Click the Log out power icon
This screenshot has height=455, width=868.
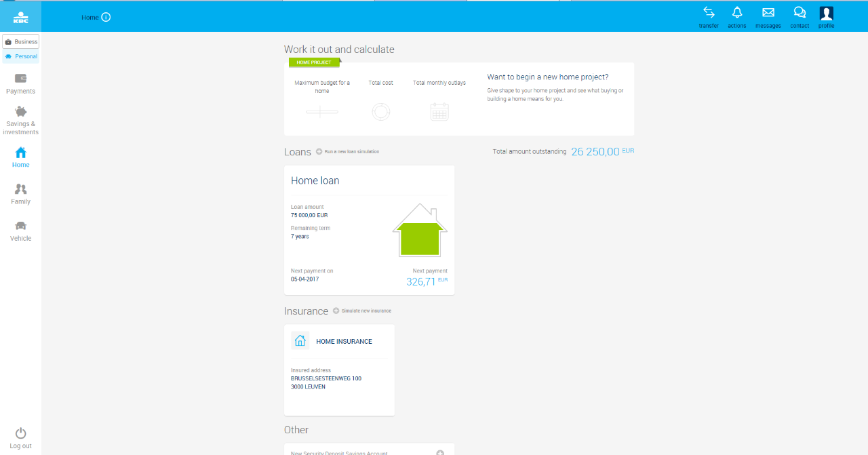[20, 433]
